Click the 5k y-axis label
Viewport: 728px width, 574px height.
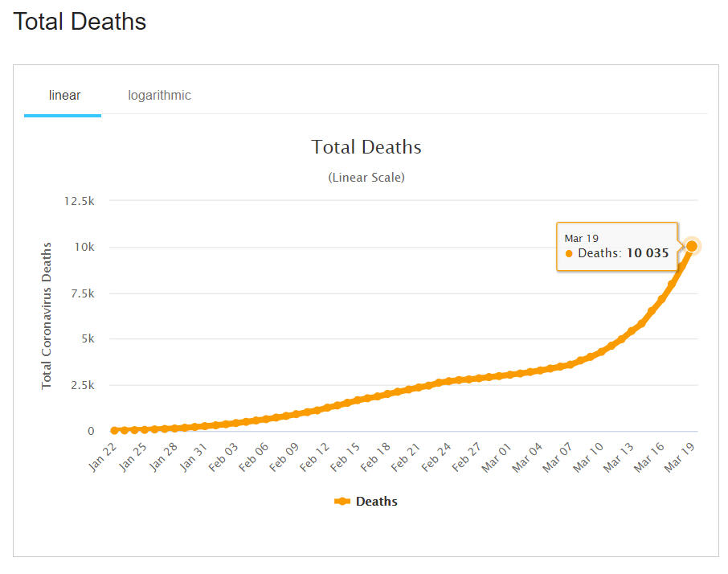click(87, 339)
